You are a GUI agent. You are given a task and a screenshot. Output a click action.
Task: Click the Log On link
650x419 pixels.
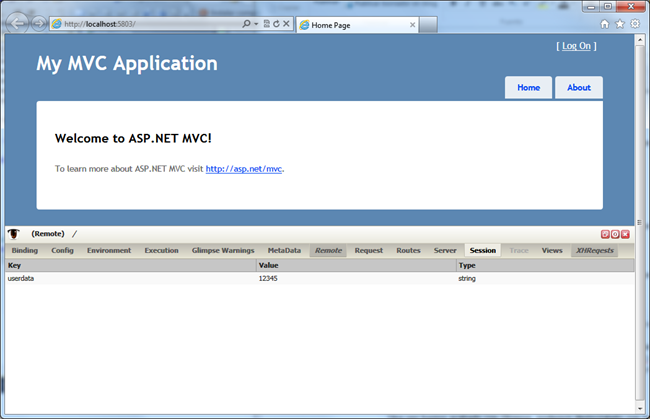point(576,46)
